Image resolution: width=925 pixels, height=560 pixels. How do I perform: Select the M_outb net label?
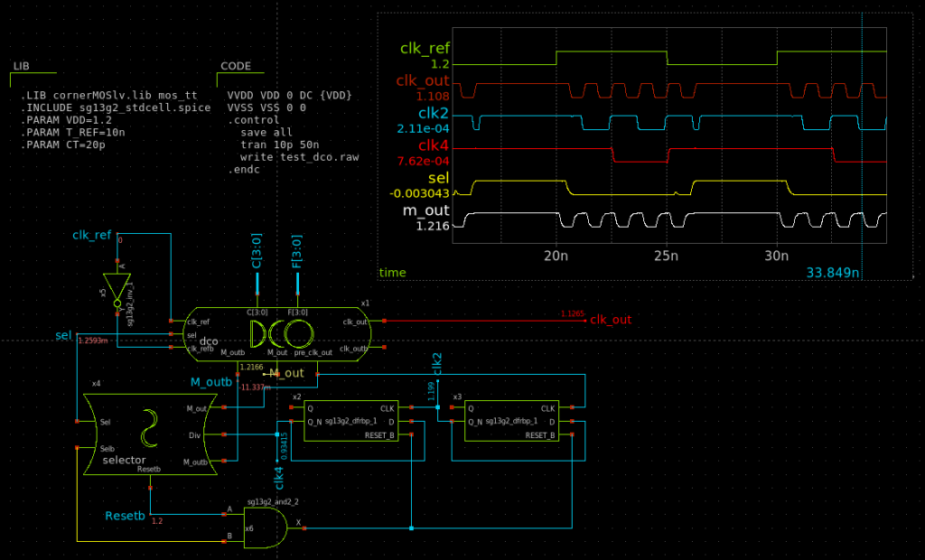(x=210, y=382)
